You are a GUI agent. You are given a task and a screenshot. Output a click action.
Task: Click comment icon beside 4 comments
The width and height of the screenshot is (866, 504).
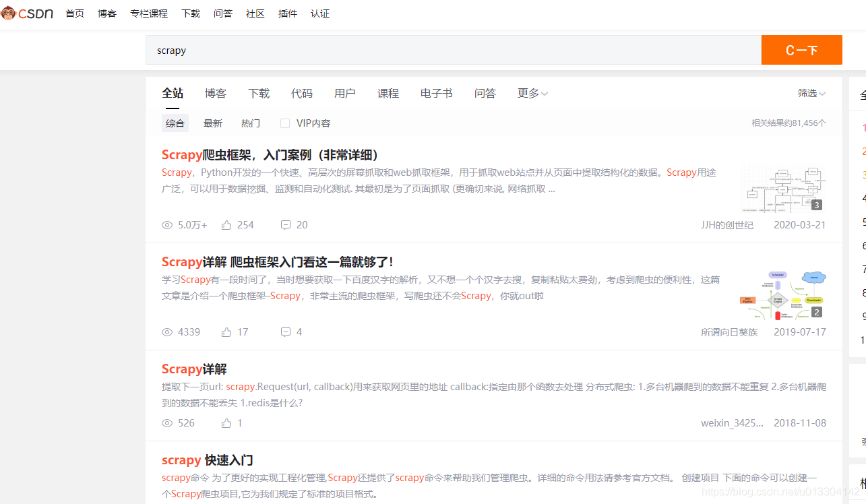pyautogui.click(x=286, y=332)
